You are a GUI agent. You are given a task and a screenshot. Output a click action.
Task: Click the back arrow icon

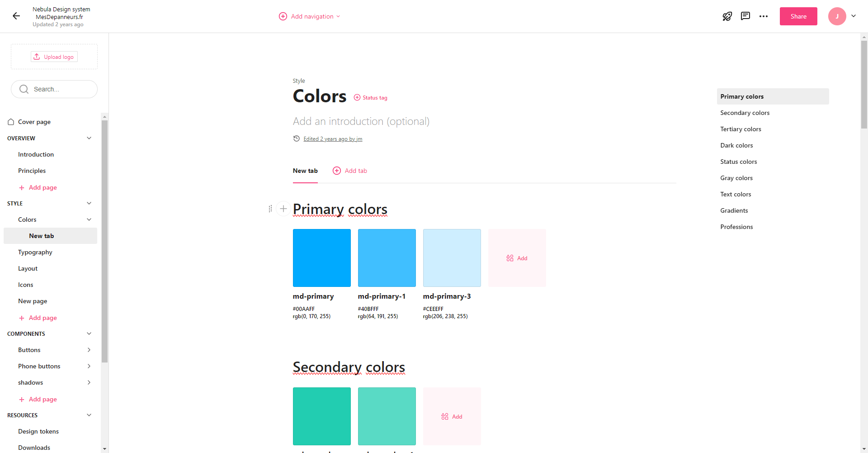pos(16,16)
